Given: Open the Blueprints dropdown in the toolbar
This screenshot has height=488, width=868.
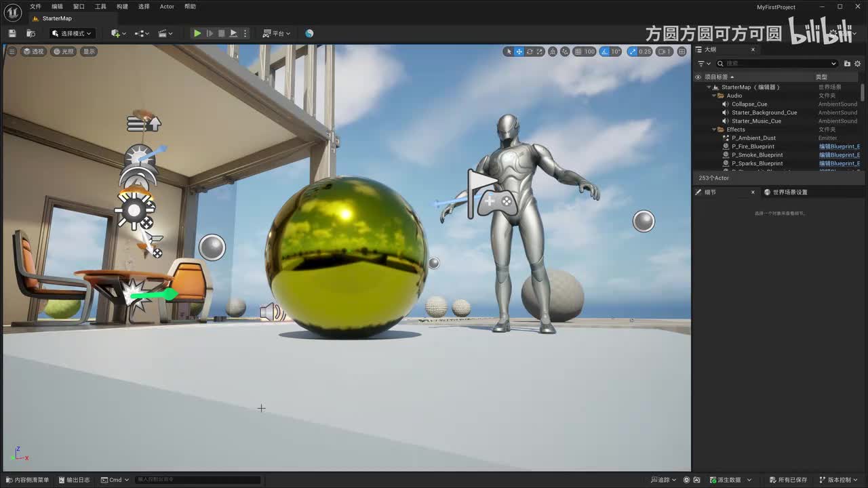Looking at the screenshot, I should click(x=141, y=33).
